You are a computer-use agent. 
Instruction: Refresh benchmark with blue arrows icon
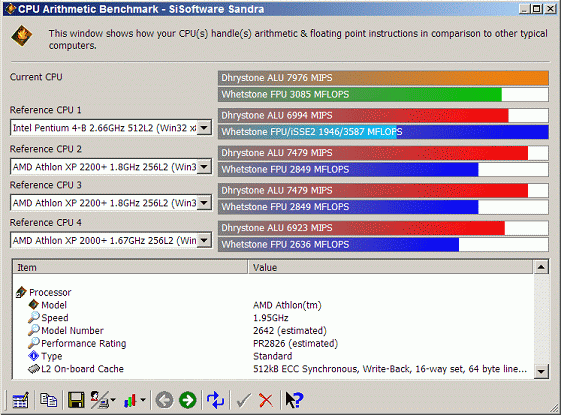pyautogui.click(x=215, y=400)
